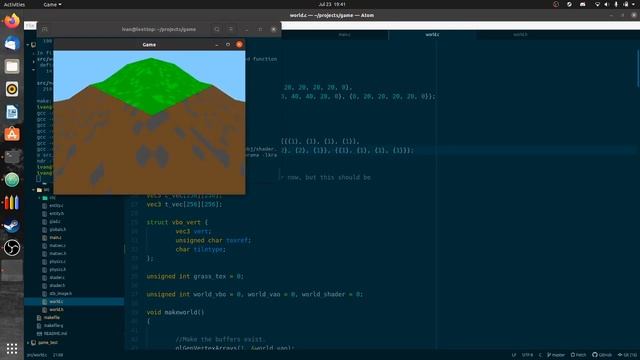
Task: Open the Wi-Fi network indicator
Action: click(597, 4)
